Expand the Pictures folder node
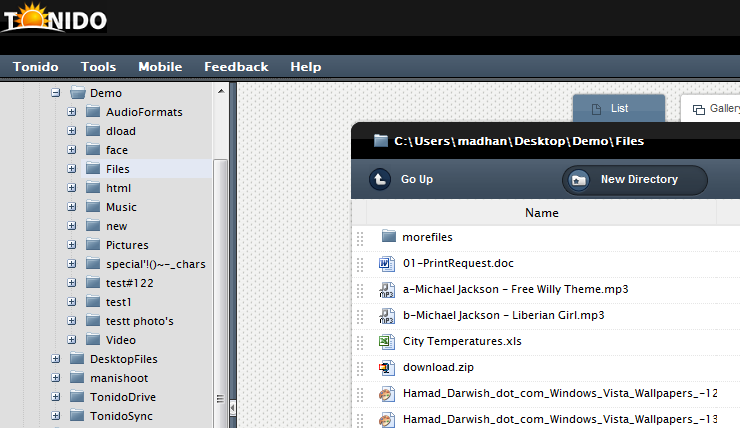This screenshot has width=740, height=428. click(72, 245)
